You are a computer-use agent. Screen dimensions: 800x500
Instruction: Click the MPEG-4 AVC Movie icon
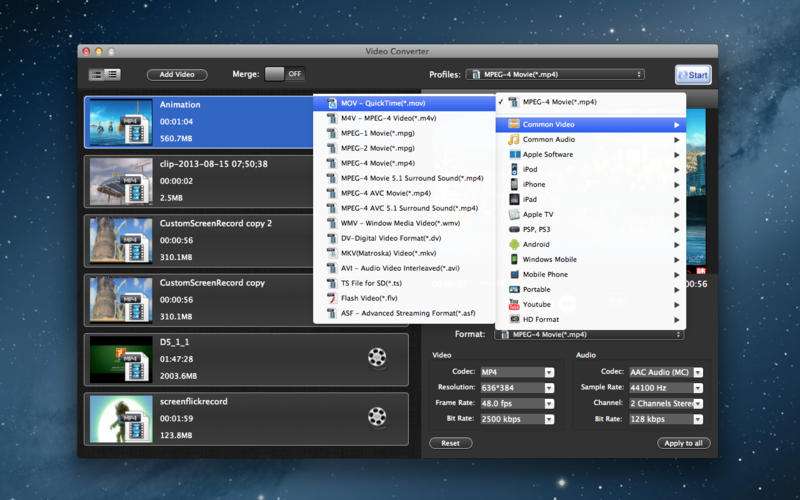(x=332, y=193)
